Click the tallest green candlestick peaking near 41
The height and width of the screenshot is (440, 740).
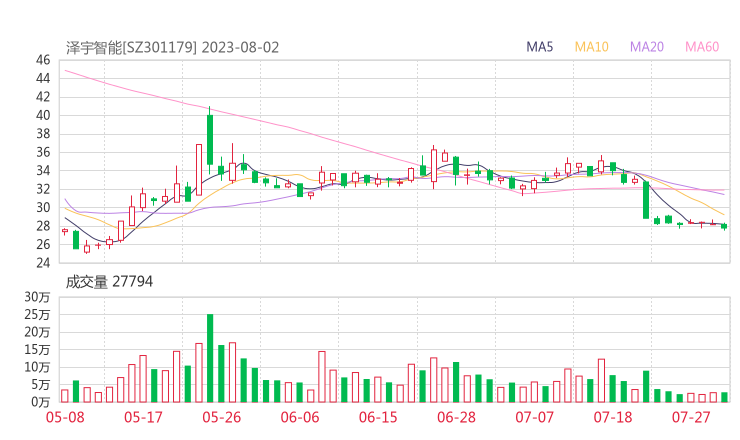(210, 140)
